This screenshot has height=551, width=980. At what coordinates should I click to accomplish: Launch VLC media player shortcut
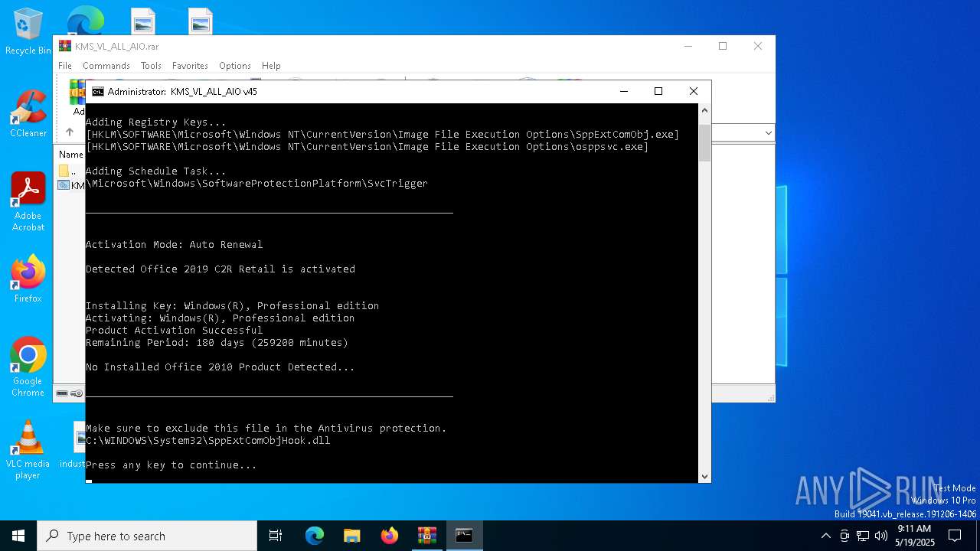pos(28,450)
